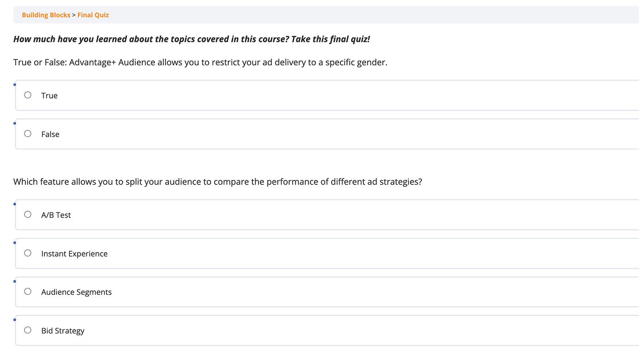Image resolution: width=644 pixels, height=362 pixels.
Task: Click the Advantage+ Audience true/false question text
Action: point(200,62)
